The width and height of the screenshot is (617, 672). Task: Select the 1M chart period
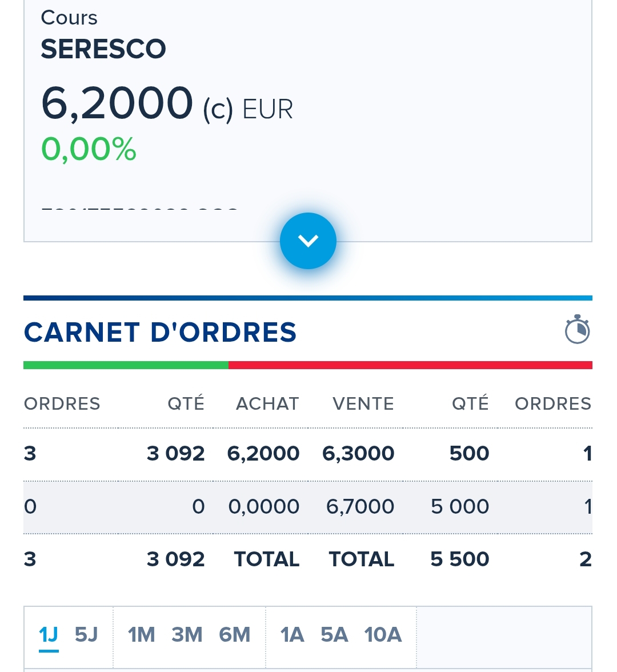point(142,635)
